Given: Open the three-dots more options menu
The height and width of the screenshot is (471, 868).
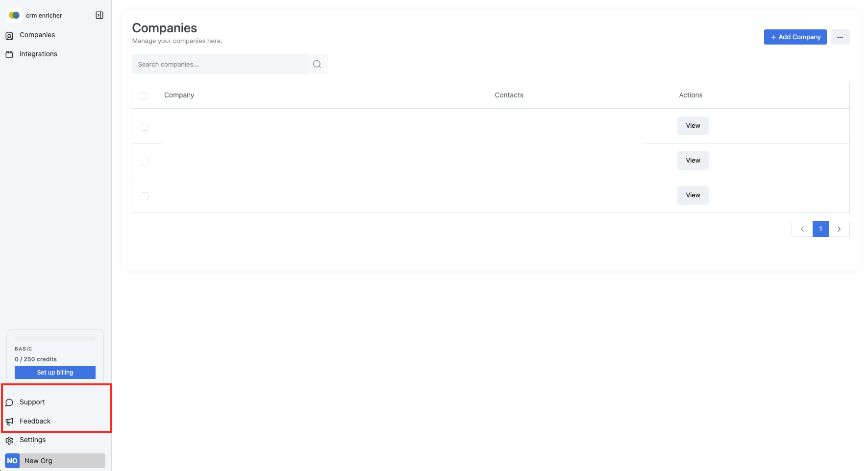Looking at the screenshot, I should coord(840,37).
